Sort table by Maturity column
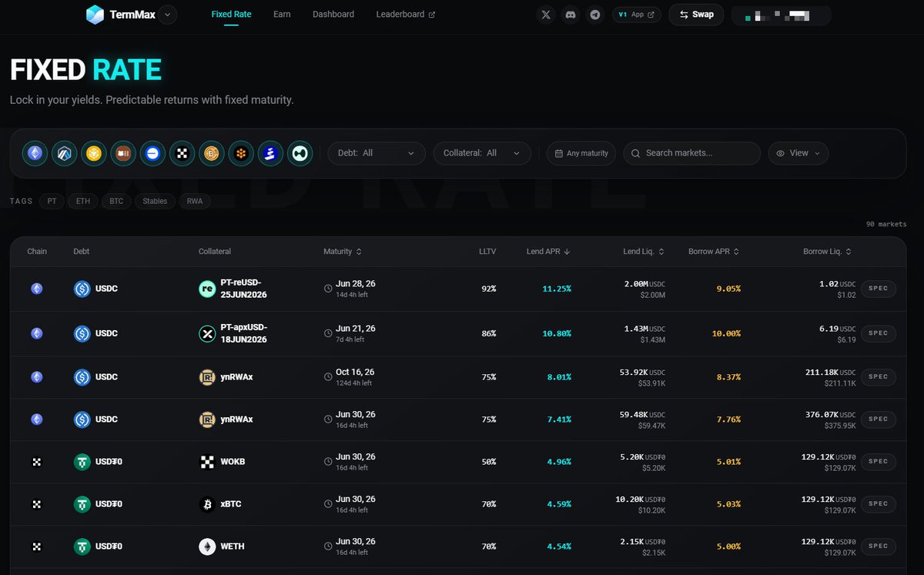Screen dimensions: 924x575 point(343,252)
